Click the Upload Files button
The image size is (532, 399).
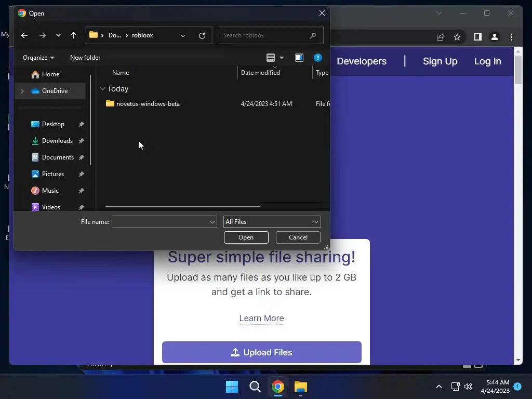(262, 353)
